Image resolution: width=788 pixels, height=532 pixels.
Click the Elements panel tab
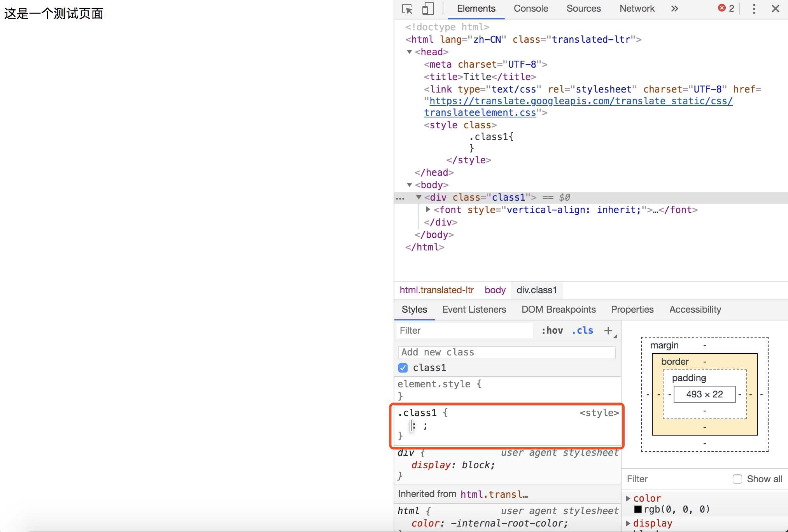pyautogui.click(x=476, y=8)
